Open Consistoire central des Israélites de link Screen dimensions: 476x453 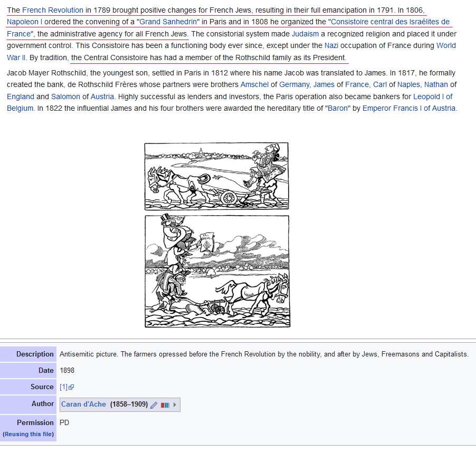click(390, 22)
